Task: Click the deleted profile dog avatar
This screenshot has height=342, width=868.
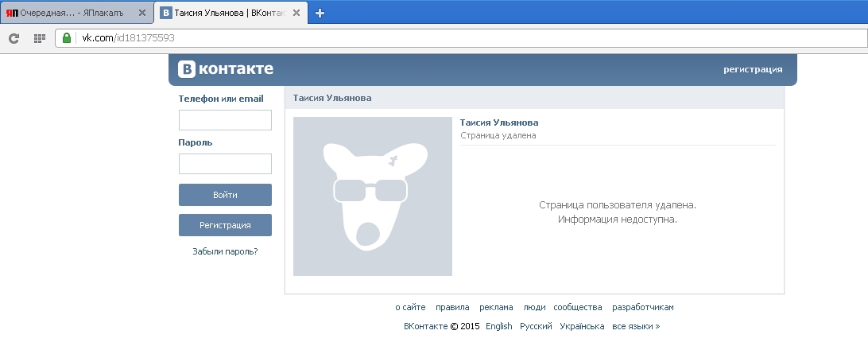Action: [x=373, y=196]
